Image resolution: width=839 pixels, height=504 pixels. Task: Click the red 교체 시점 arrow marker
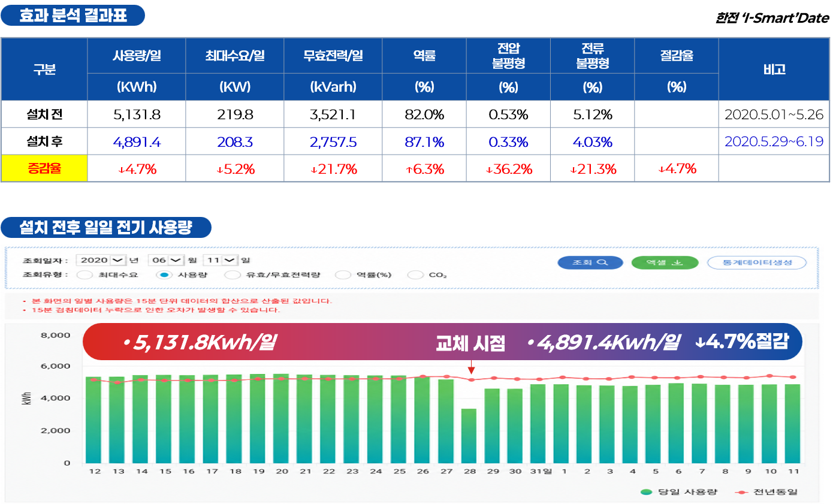pos(472,367)
